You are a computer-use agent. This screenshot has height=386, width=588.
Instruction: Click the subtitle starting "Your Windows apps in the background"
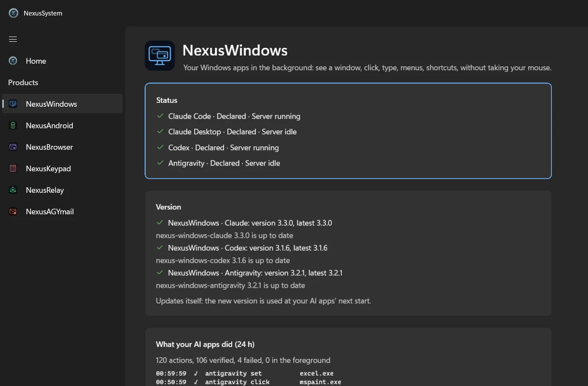tap(367, 68)
